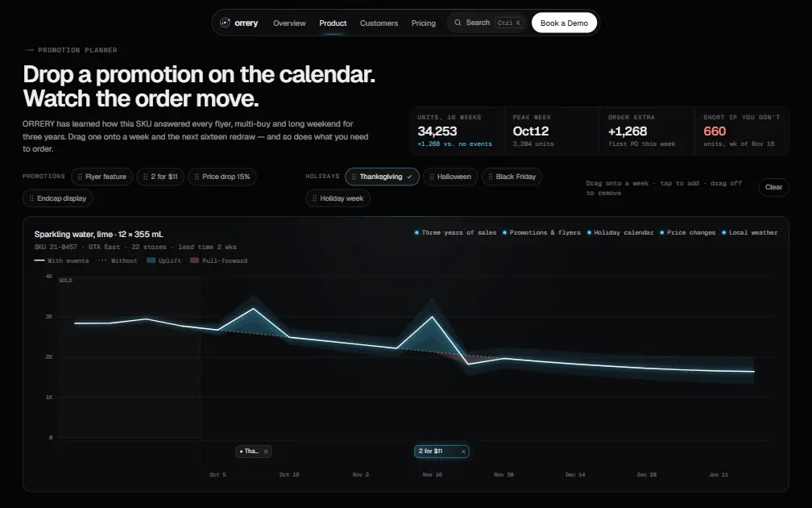This screenshot has width=812, height=508.
Task: Click the 2 for $11 chip handle icon
Action: pyautogui.click(x=145, y=177)
